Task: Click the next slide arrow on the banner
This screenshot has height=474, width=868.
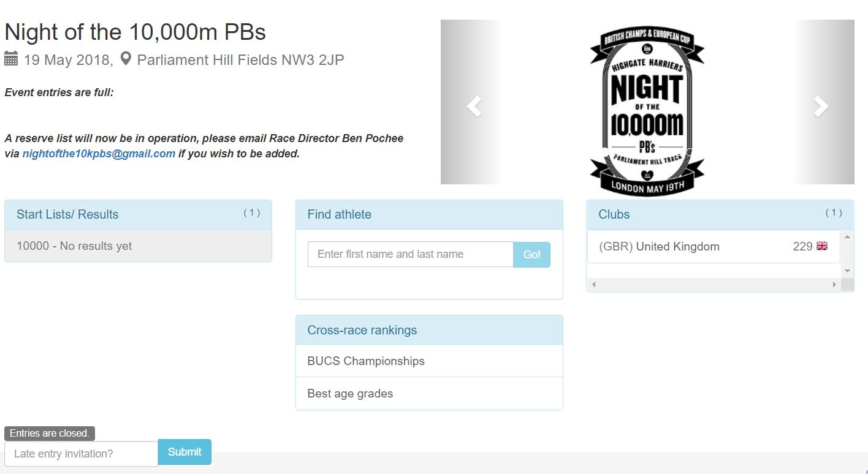Action: click(x=821, y=107)
